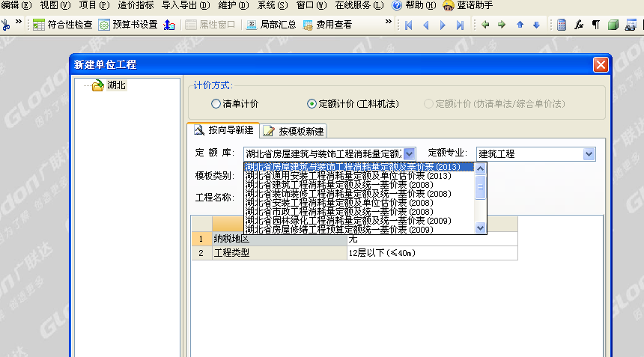Select 定额计价(工料机法) radio button
Screen dimensions: 644x357
[x=312, y=104]
